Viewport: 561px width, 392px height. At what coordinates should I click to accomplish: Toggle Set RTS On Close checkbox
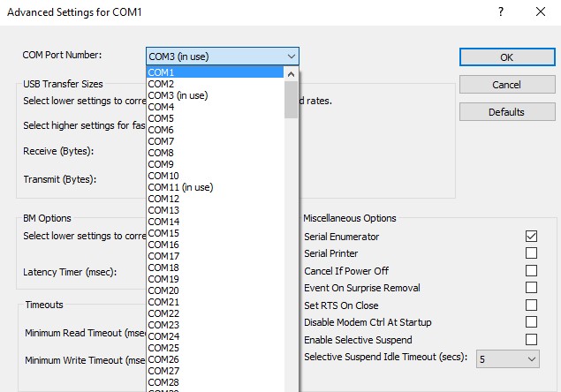pyautogui.click(x=531, y=305)
